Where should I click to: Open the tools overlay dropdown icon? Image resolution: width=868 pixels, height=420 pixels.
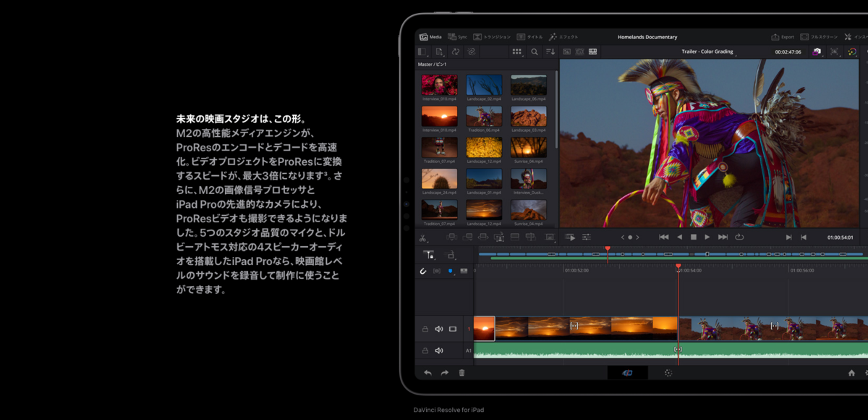click(550, 237)
